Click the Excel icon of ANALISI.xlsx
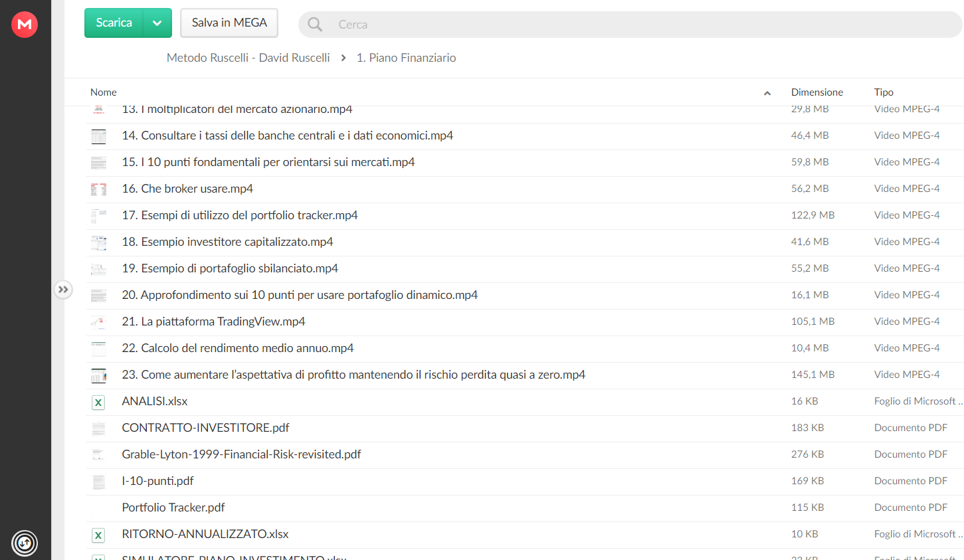The image size is (964, 560). pyautogui.click(x=98, y=402)
